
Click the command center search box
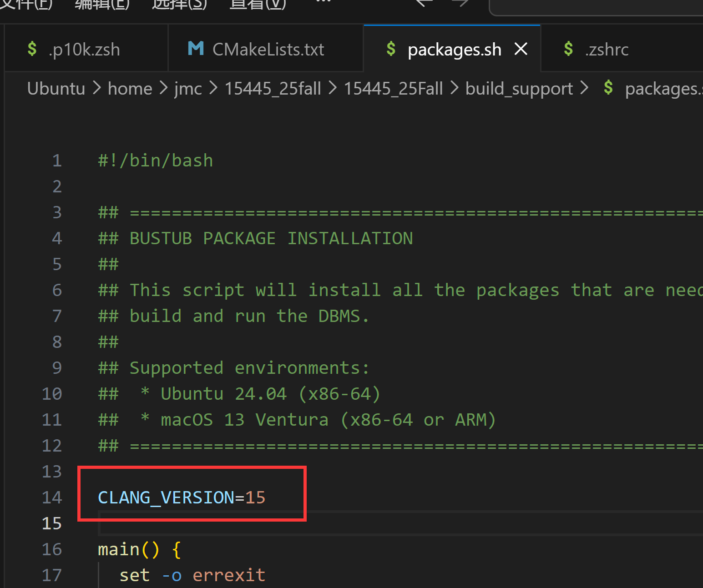click(596, 7)
